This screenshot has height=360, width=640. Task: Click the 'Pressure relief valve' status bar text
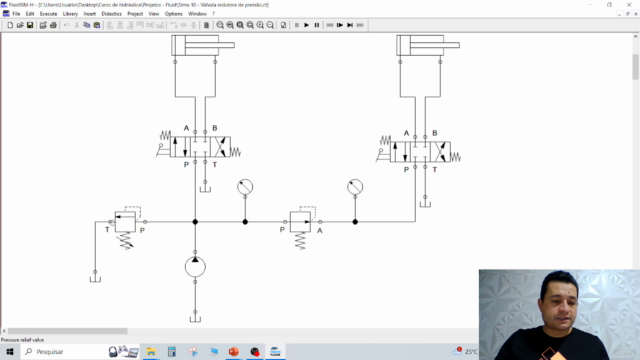coord(22,340)
